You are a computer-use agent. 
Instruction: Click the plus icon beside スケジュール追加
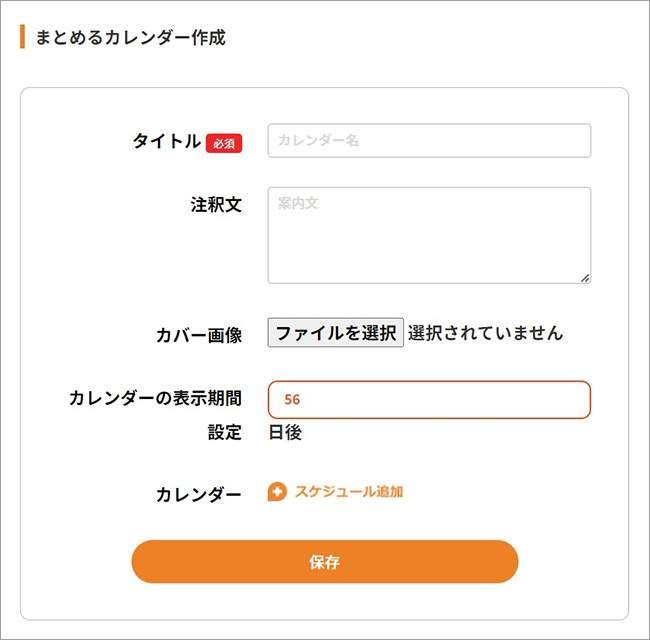(277, 492)
